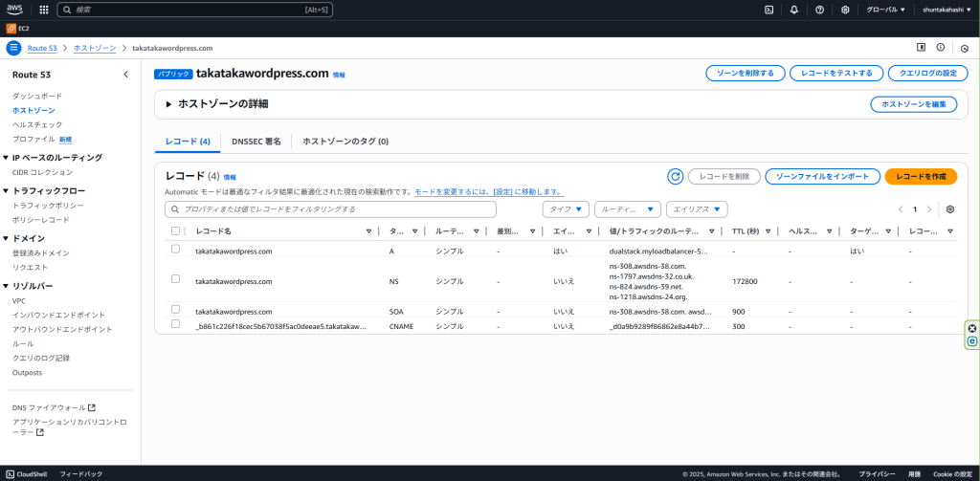Open the help question mark menu

[x=820, y=10]
